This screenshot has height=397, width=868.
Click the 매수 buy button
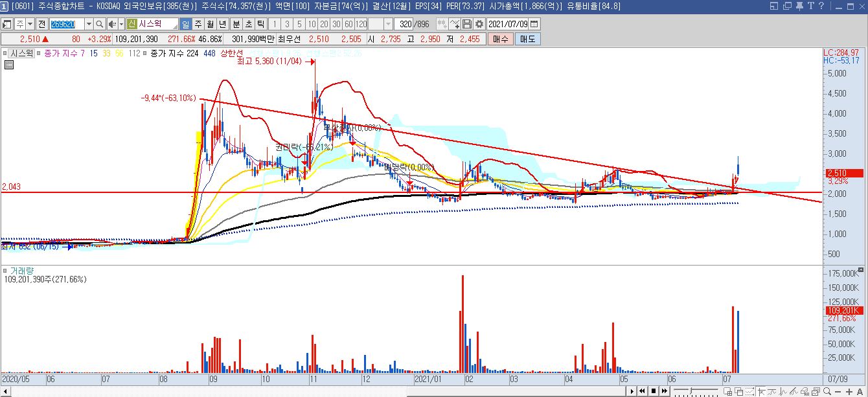click(x=500, y=39)
